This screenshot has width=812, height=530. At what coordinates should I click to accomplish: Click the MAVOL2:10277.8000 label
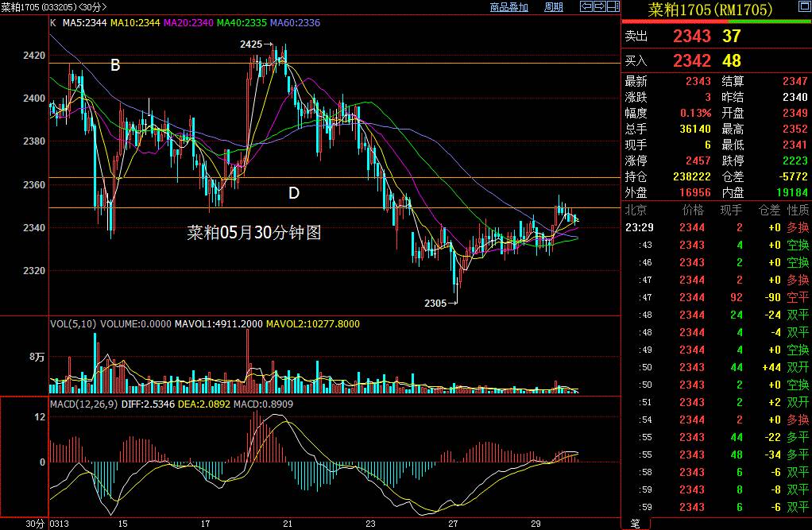pyautogui.click(x=313, y=324)
